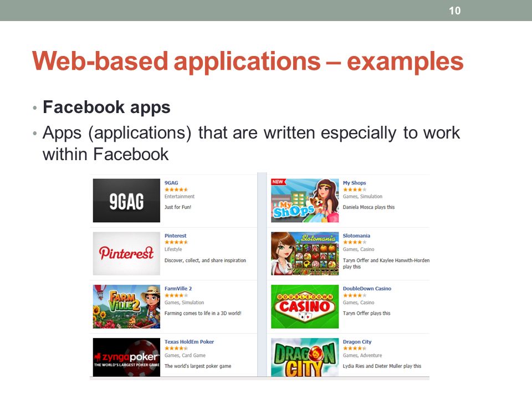The width and height of the screenshot is (532, 399).
Task: Click the 'Facebook apps' bullet heading
Action: point(106,108)
